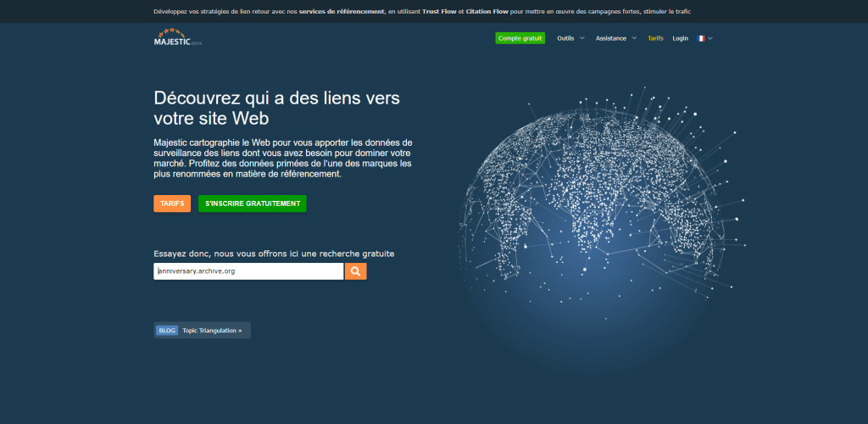868x424 pixels.
Task: Click the S'INSCRIRE GRATUITEMENT button
Action: pos(253,204)
